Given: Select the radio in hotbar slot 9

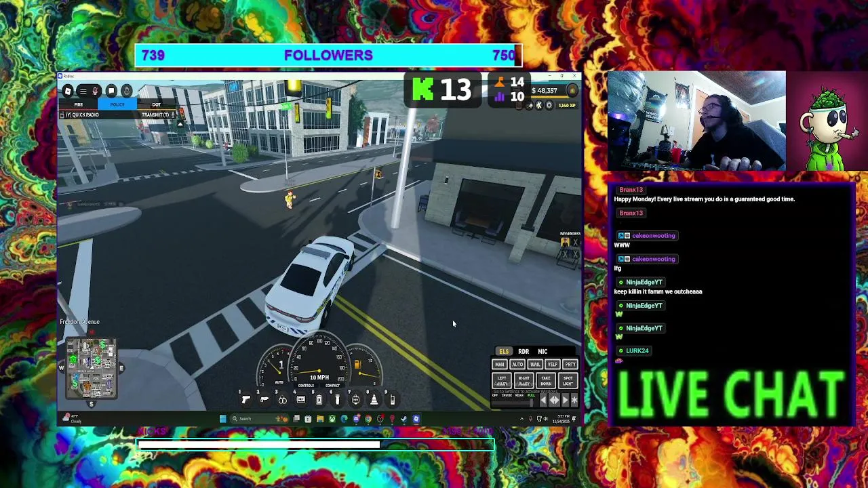Looking at the screenshot, I should pos(392,400).
